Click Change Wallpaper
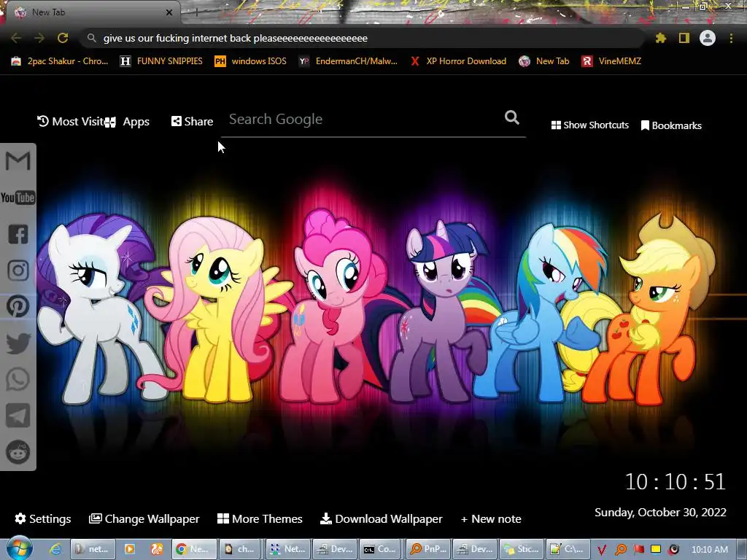The image size is (747, 560). (x=144, y=518)
